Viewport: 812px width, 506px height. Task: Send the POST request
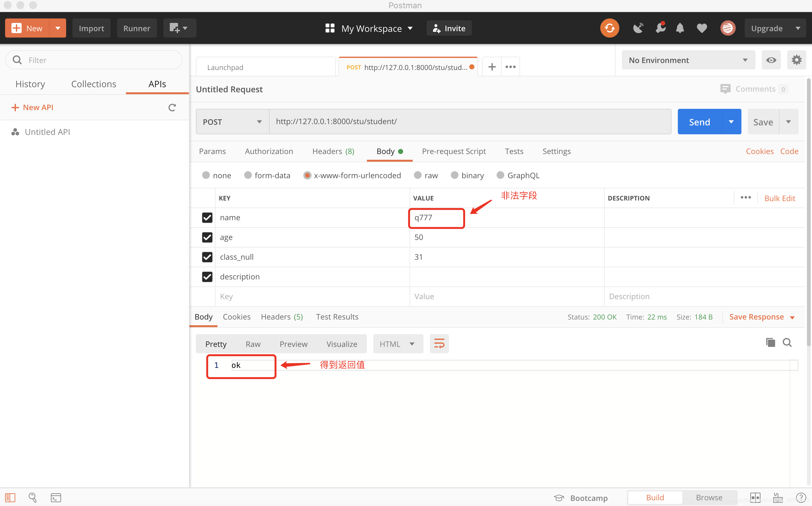coord(699,122)
